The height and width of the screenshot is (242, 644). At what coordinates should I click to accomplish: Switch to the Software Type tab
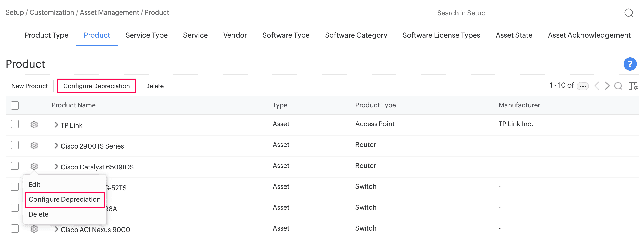tap(286, 35)
